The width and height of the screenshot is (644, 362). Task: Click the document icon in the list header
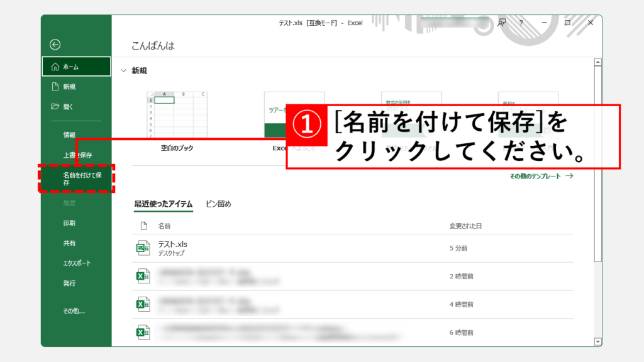coord(143,226)
